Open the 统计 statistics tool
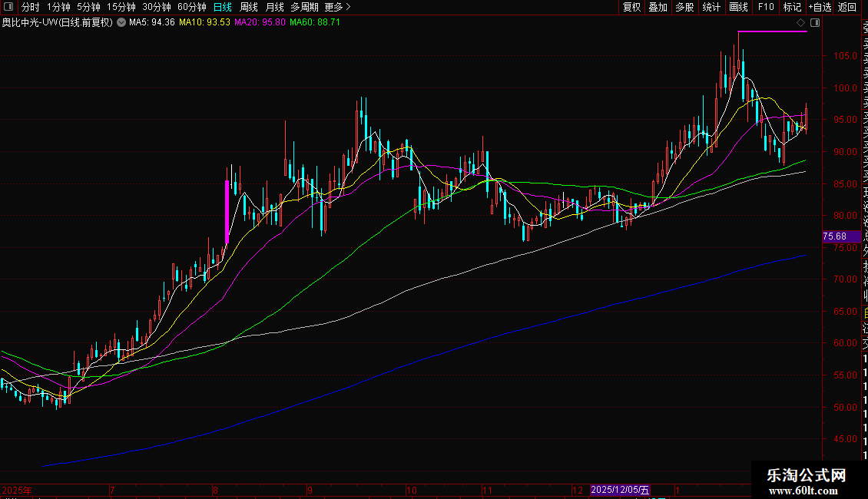The height and width of the screenshot is (499, 868). tap(711, 8)
